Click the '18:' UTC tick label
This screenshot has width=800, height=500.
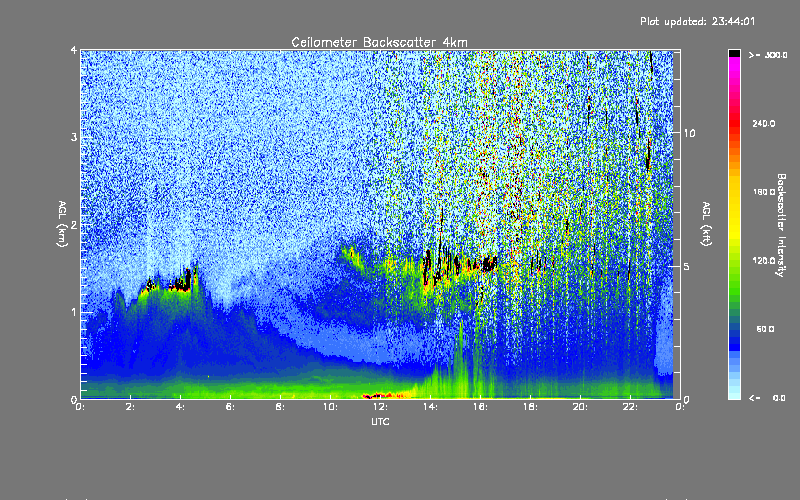pos(531,407)
